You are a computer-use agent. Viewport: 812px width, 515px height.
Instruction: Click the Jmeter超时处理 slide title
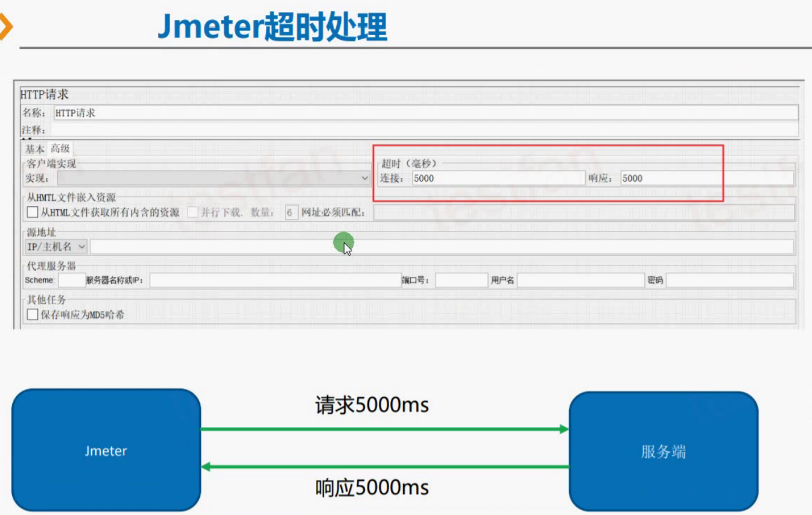(272, 27)
